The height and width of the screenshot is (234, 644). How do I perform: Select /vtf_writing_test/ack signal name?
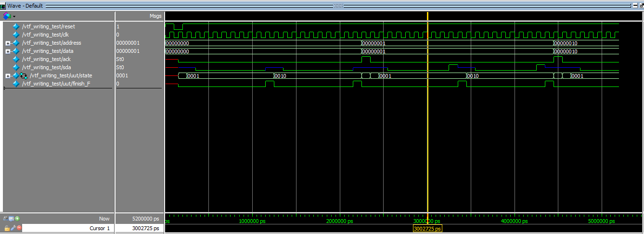click(46, 59)
